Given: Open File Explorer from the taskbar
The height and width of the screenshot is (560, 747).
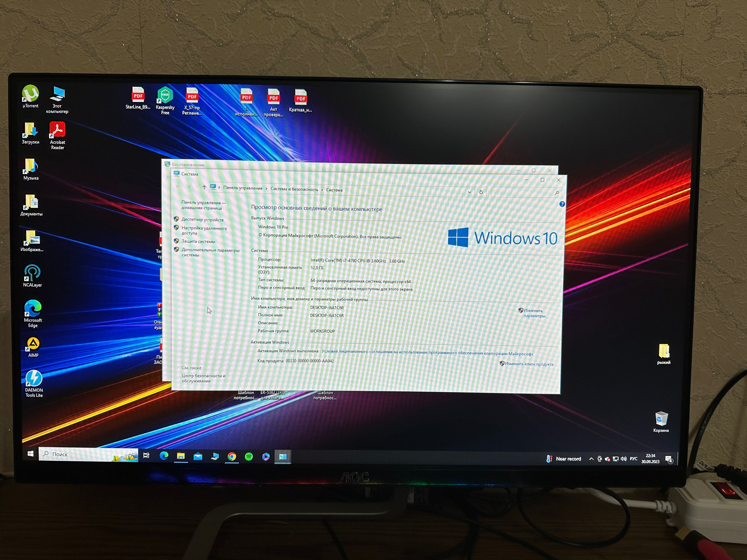Looking at the screenshot, I should 181,456.
